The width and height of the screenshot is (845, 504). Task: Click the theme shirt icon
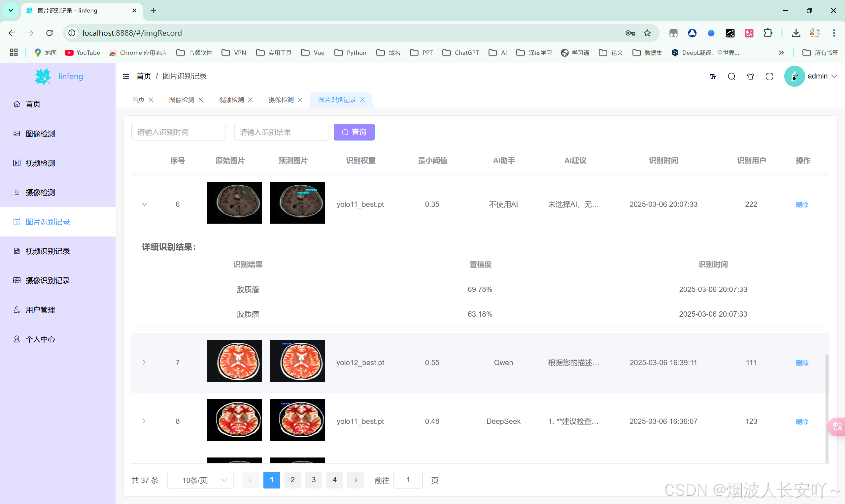(x=751, y=77)
